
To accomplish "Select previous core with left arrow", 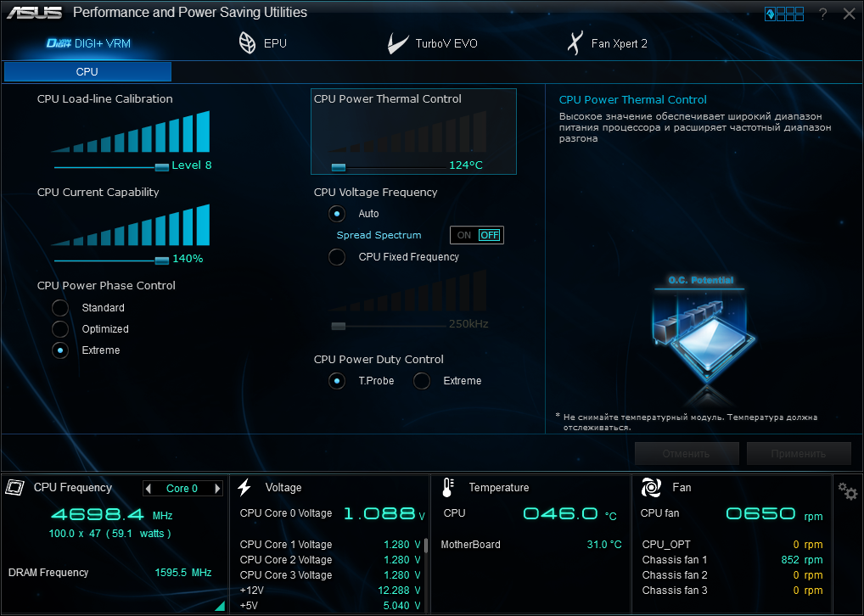I will tap(148, 488).
